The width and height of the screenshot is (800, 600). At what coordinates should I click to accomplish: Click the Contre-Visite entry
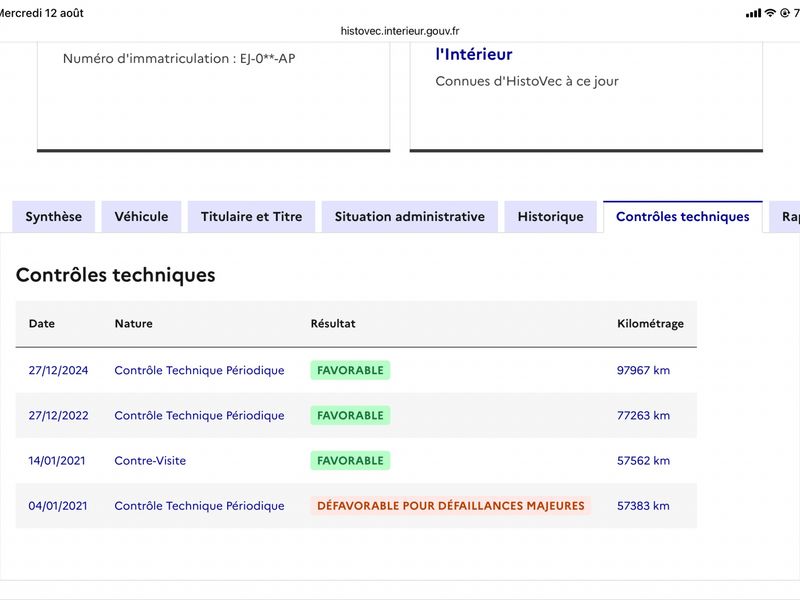pyautogui.click(x=150, y=461)
